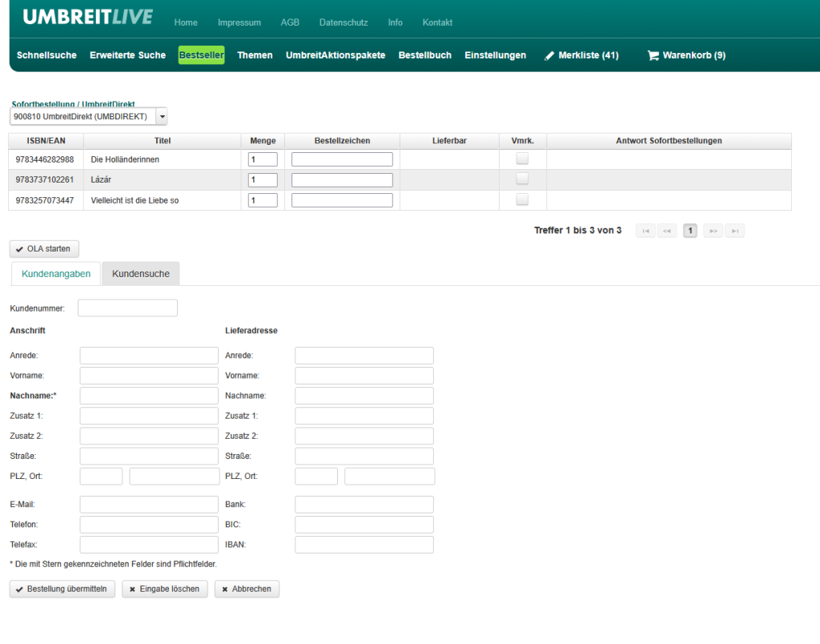Screen dimensions: 820x644
Task: Open the Erweiterte Suche menu item
Action: pos(127,55)
